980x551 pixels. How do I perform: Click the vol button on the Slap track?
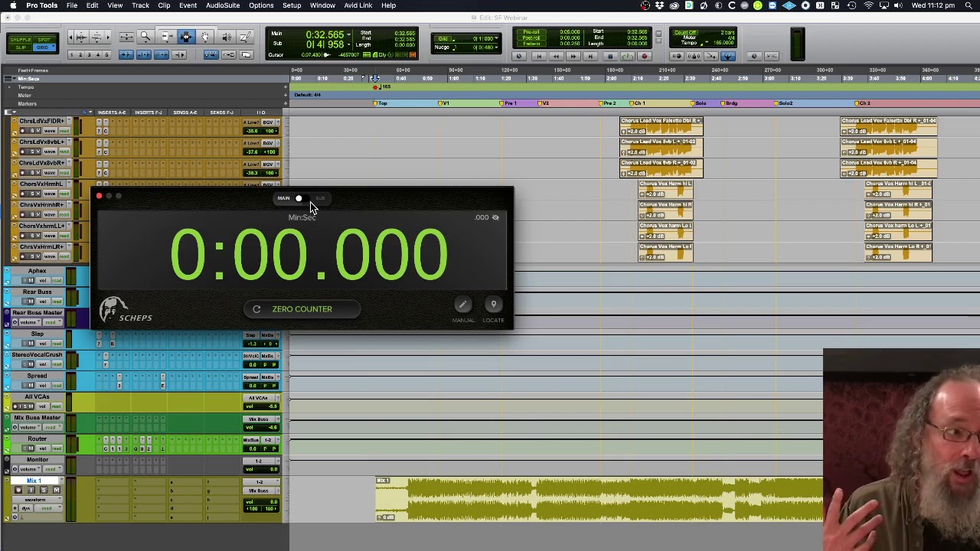pyautogui.click(x=43, y=343)
